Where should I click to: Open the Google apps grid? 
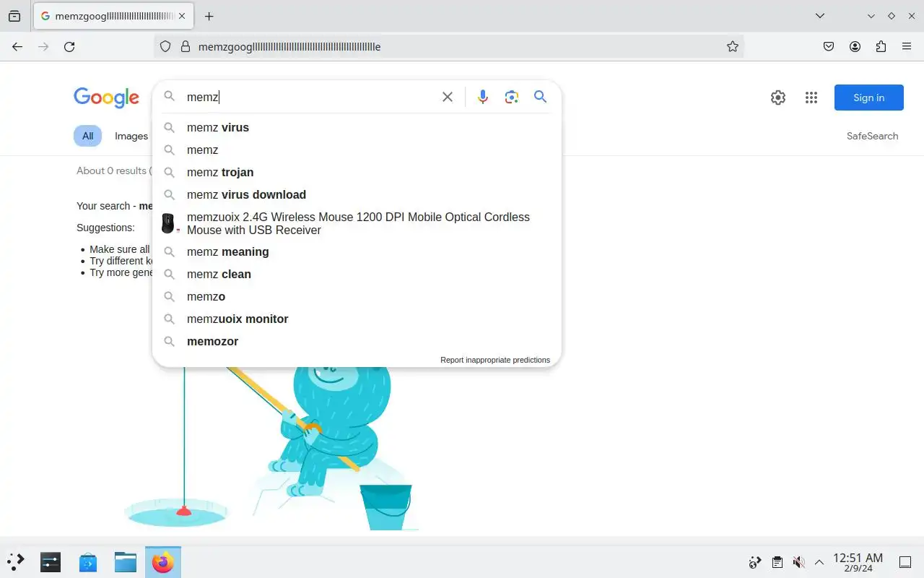point(811,98)
